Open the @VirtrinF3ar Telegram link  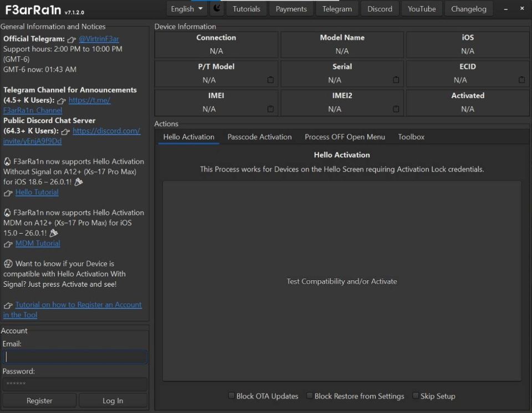pos(99,39)
